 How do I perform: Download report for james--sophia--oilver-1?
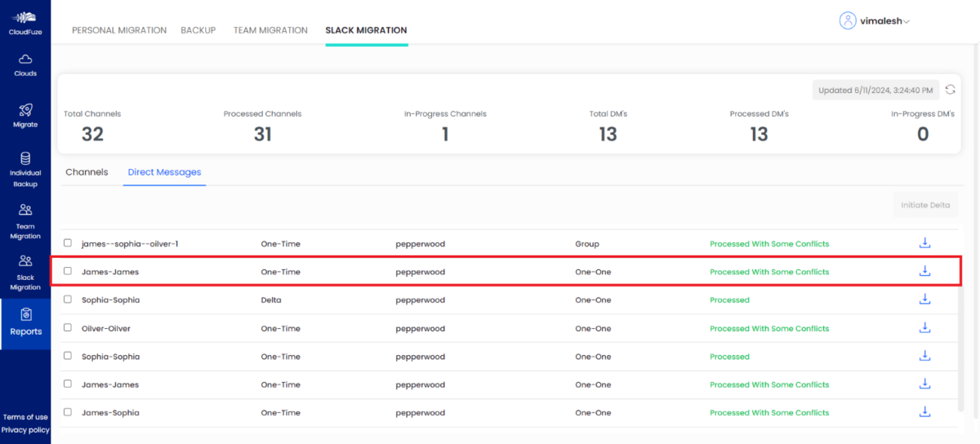[x=924, y=243]
